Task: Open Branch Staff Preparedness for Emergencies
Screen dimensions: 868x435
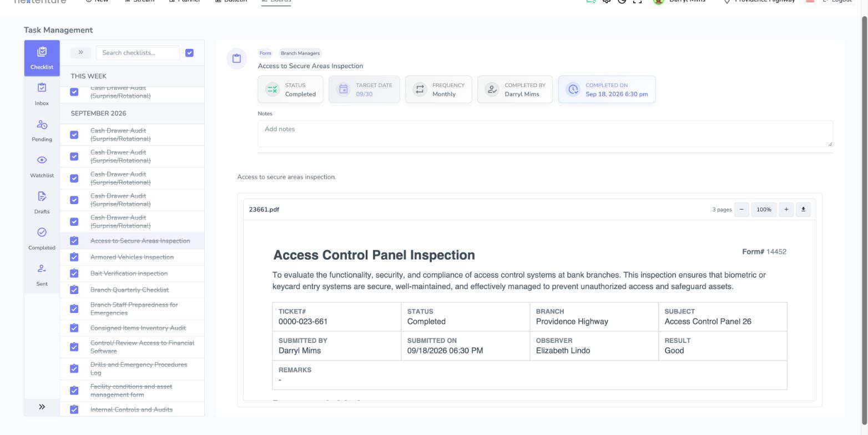Action: point(134,308)
